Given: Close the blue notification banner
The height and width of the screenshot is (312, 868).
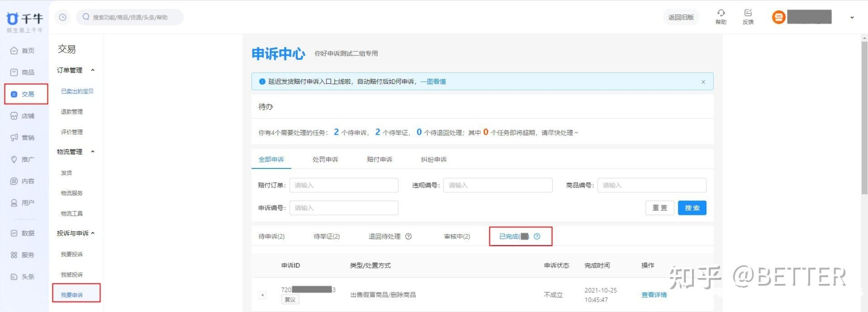Looking at the screenshot, I should pos(703,82).
